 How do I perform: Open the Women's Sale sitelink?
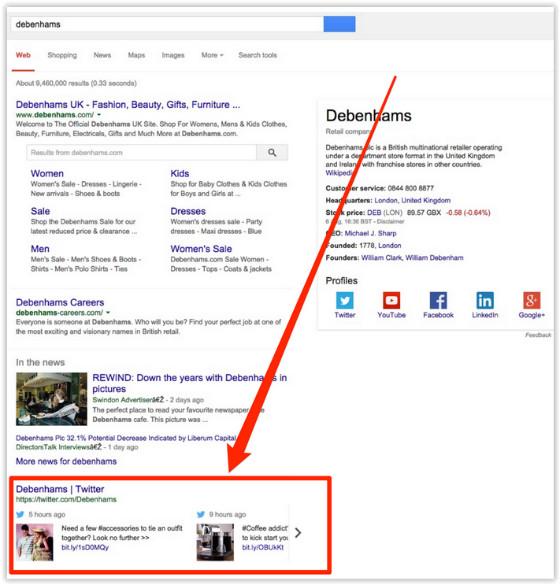201,249
